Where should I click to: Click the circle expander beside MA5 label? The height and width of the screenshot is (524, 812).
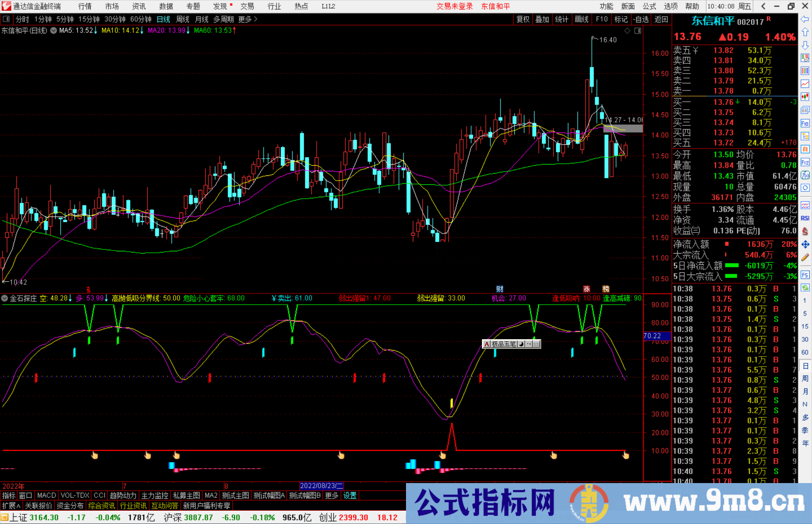point(53,31)
